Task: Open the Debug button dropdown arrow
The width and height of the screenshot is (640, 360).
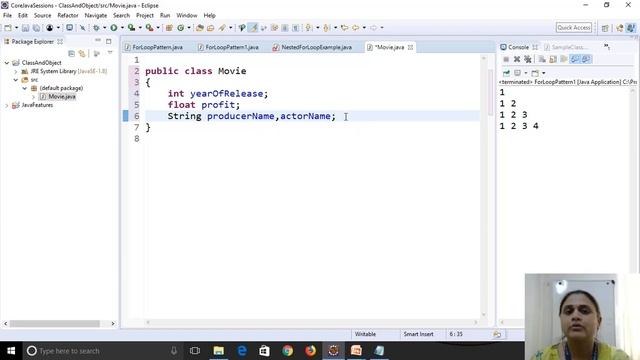Action: tap(104, 28)
